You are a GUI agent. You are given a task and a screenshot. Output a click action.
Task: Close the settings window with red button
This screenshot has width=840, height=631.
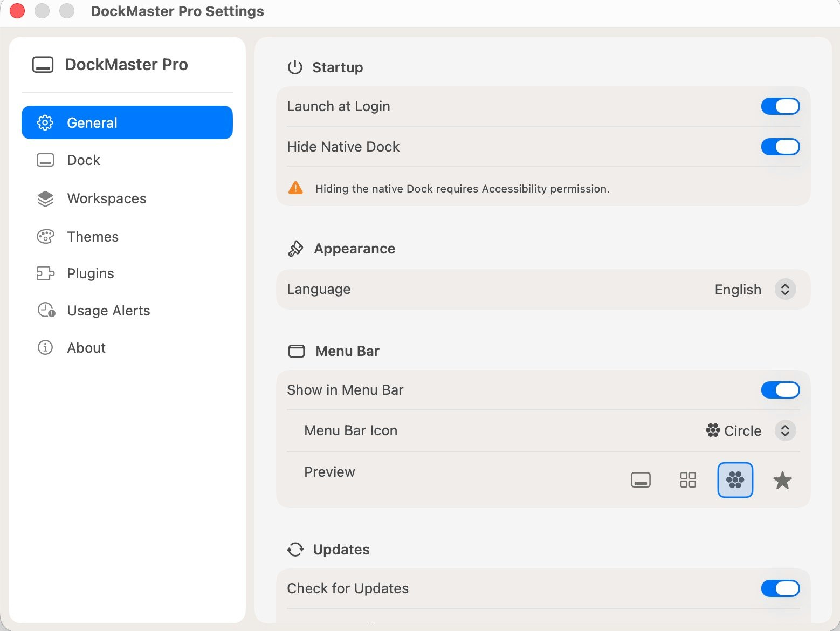coord(17,11)
